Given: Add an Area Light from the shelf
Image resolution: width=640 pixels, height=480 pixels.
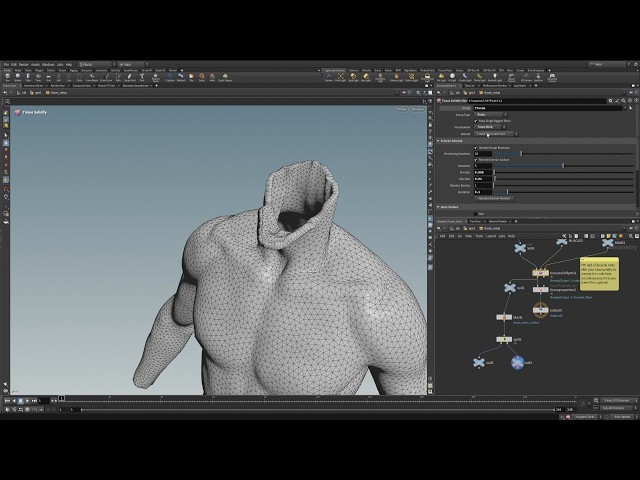Looking at the screenshot, I should pos(366,77).
